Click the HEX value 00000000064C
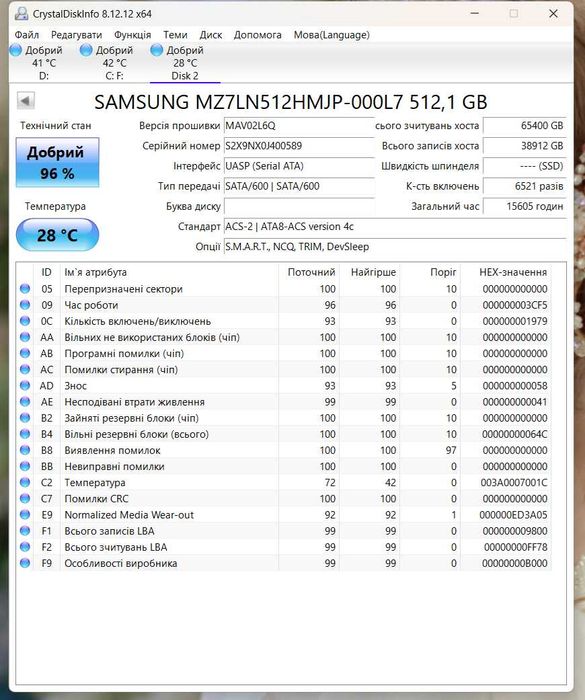 [515, 434]
